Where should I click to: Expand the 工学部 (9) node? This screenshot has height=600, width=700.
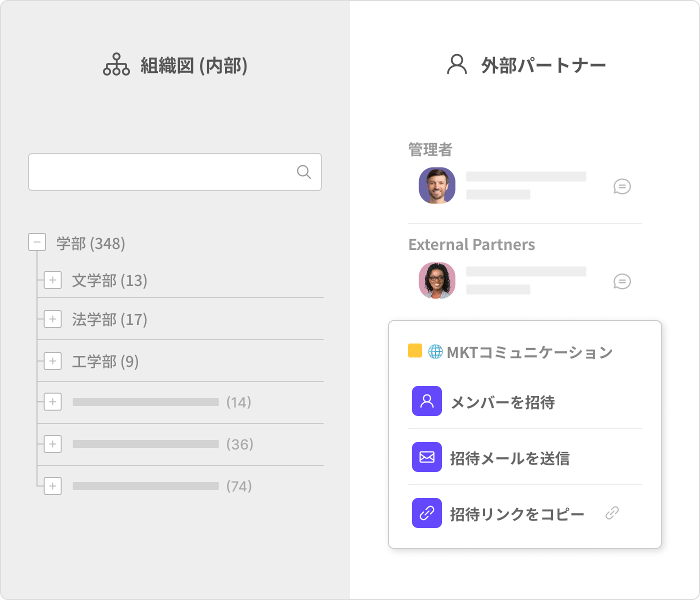click(52, 361)
